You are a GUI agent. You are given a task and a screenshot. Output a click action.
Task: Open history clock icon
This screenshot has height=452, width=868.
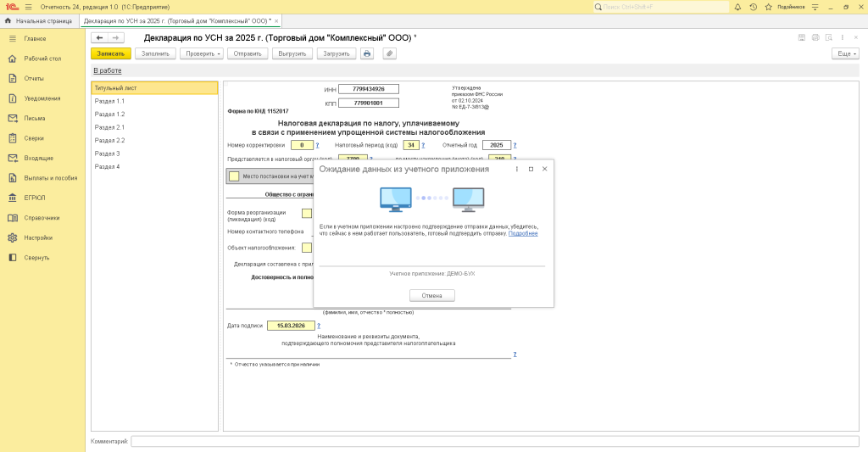coord(754,7)
